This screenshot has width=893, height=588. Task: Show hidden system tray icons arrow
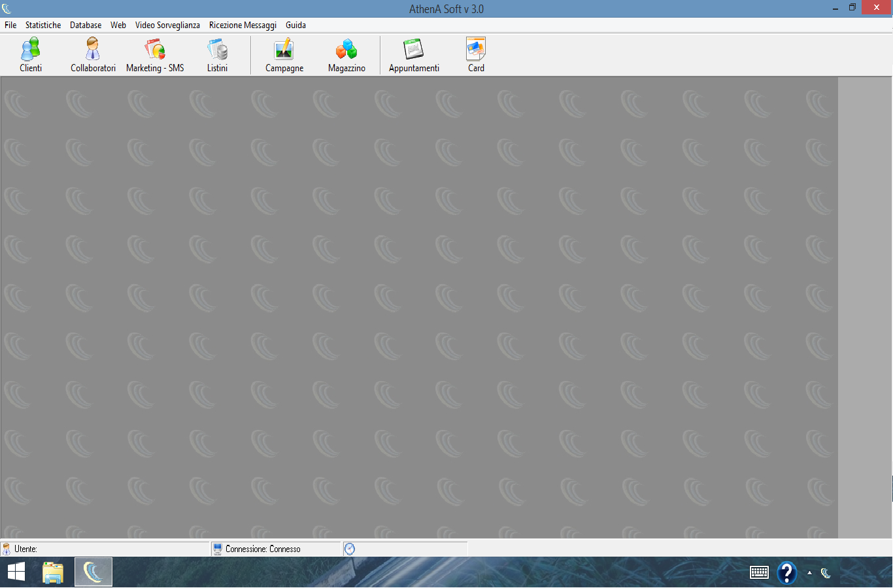point(809,573)
